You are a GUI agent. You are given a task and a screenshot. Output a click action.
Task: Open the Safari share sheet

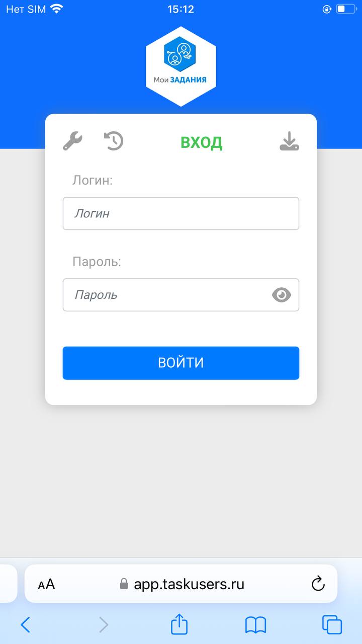point(179,624)
